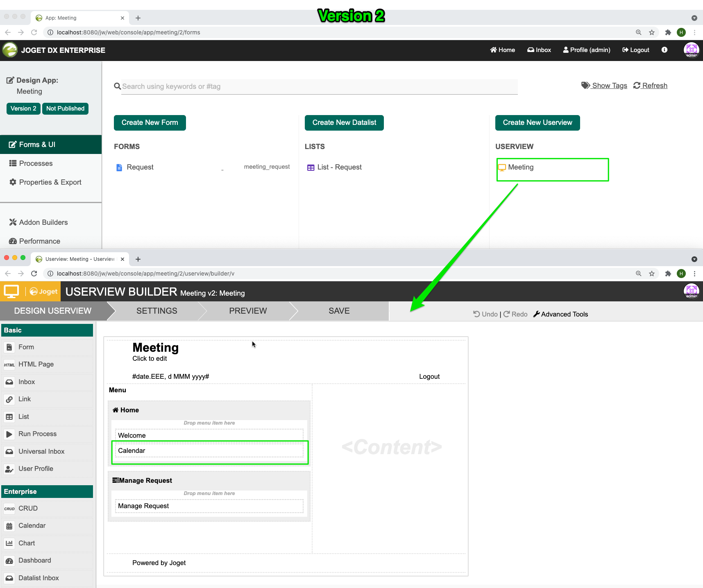Click the Show Tags link
The width and height of the screenshot is (703, 588).
click(x=604, y=86)
